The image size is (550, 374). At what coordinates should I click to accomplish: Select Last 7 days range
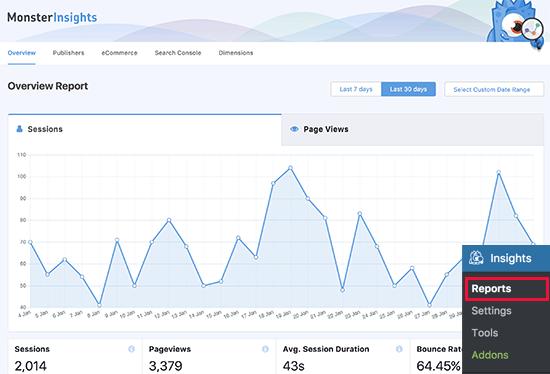pos(356,89)
